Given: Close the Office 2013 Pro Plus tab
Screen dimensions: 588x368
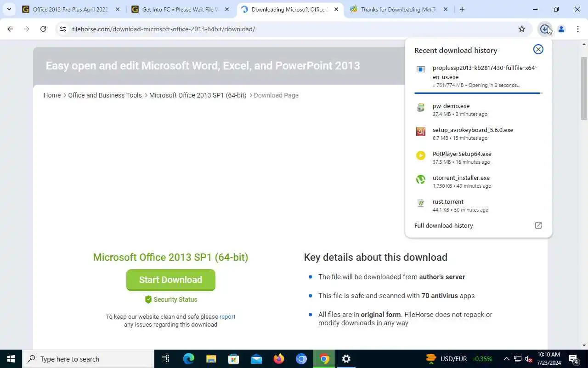Looking at the screenshot, I should [x=118, y=9].
